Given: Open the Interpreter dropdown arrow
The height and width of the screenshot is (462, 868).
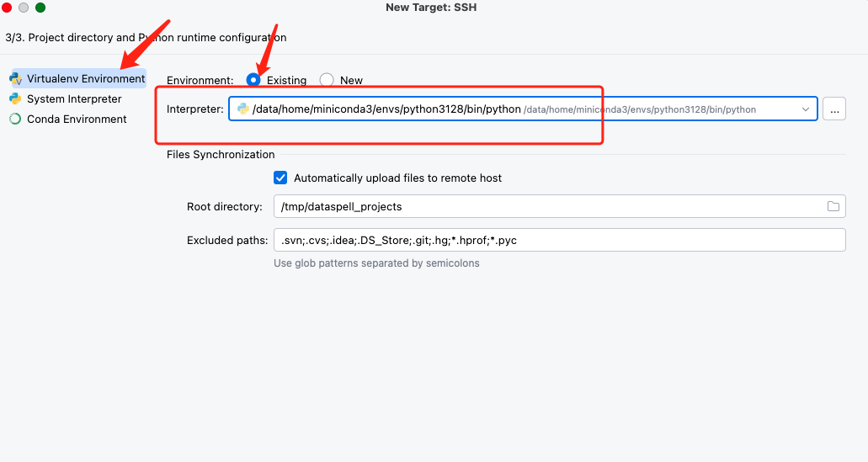Looking at the screenshot, I should pyautogui.click(x=806, y=109).
